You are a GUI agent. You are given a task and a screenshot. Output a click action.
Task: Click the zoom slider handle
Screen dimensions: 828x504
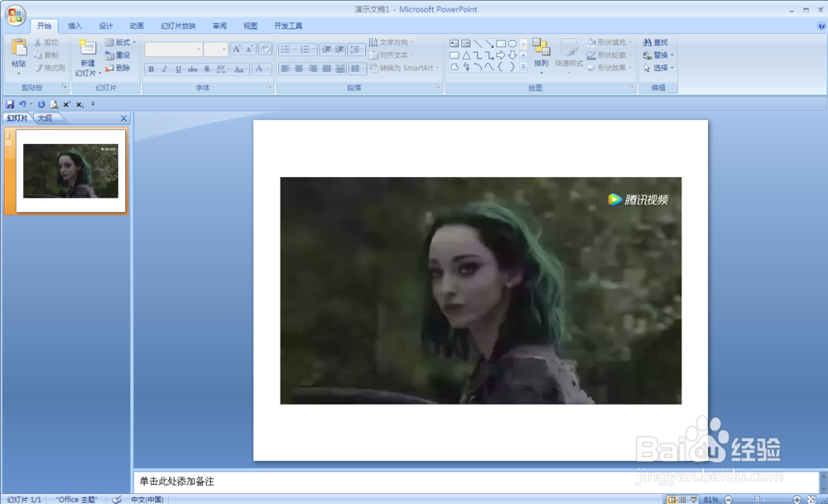pyautogui.click(x=758, y=499)
